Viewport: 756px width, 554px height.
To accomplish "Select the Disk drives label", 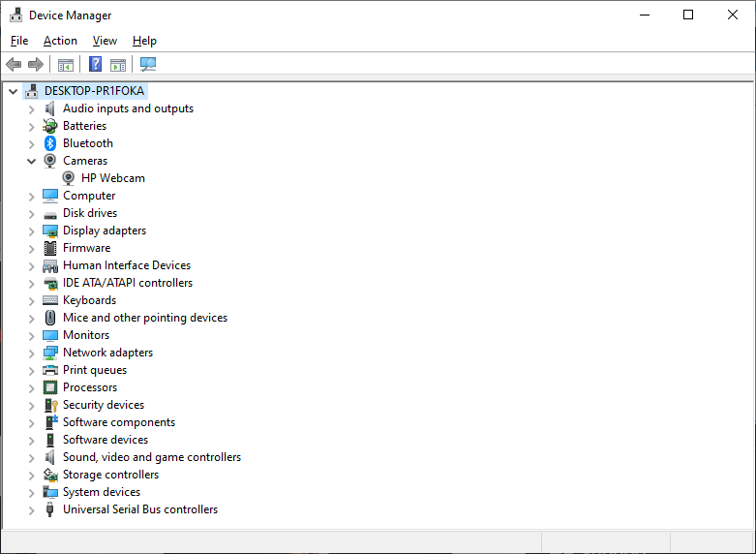I will [x=90, y=213].
